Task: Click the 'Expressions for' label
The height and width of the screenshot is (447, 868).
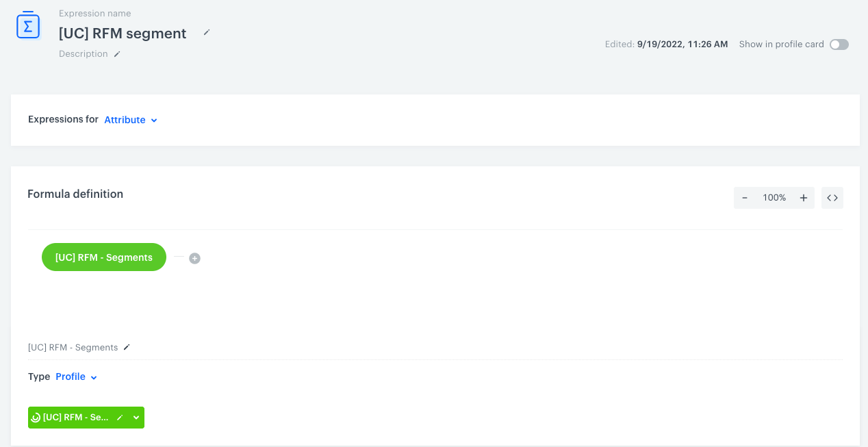Action: 63,119
